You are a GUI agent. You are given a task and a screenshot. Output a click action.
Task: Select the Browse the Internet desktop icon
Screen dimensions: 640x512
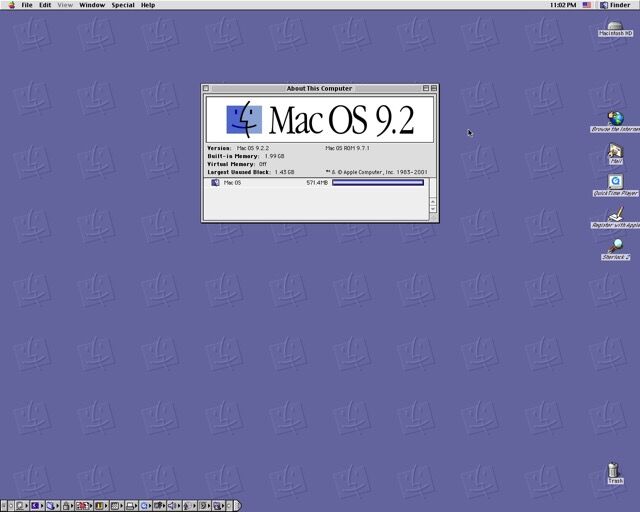(616, 122)
